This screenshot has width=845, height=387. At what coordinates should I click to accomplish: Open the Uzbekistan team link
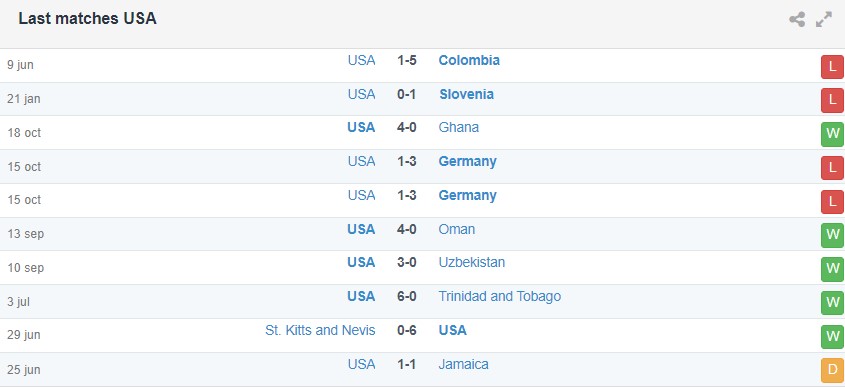click(472, 262)
